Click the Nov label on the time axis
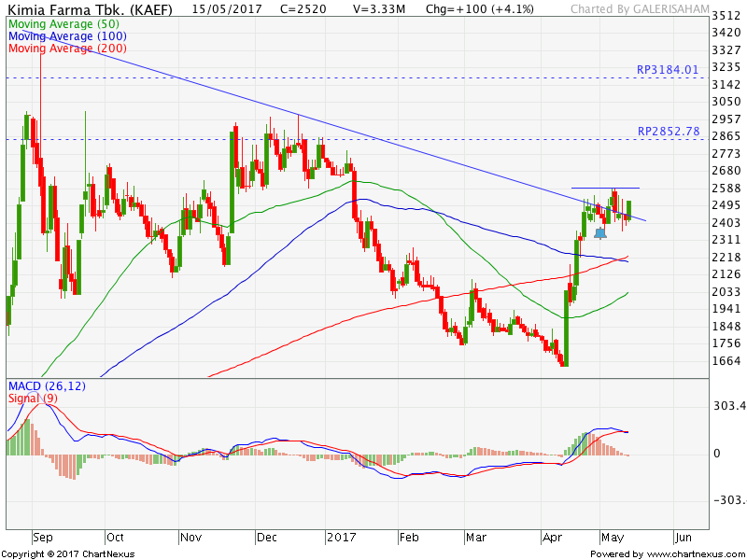Image resolution: width=747 pixels, height=560 pixels. tap(190, 538)
